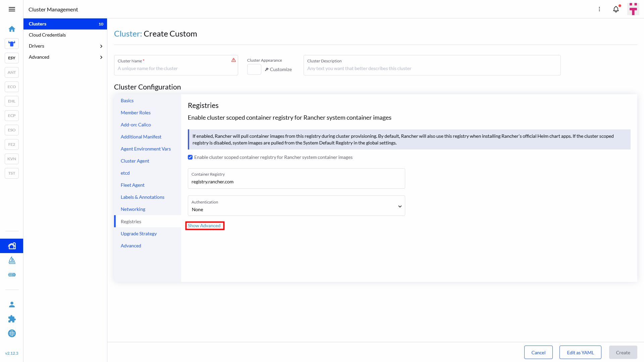Image resolution: width=644 pixels, height=362 pixels.
Task: Expand the Advanced sidebar menu
Action: click(65, 57)
